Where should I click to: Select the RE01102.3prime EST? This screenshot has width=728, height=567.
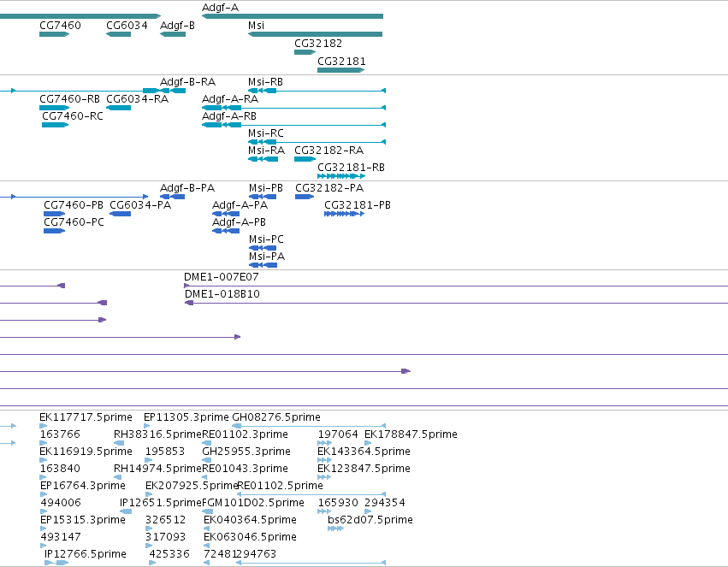(207, 443)
